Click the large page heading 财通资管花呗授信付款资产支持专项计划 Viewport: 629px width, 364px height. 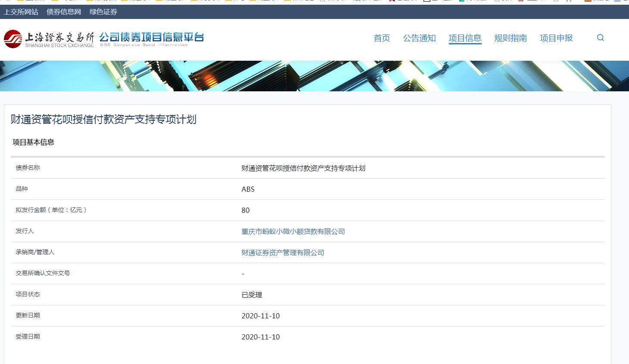(x=103, y=119)
